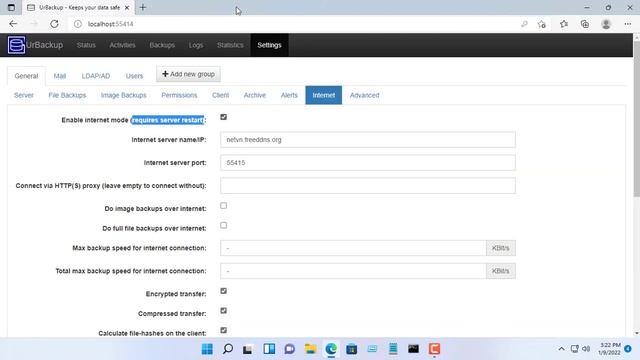Select the Internet sub-tab
640x360 pixels.
324,95
